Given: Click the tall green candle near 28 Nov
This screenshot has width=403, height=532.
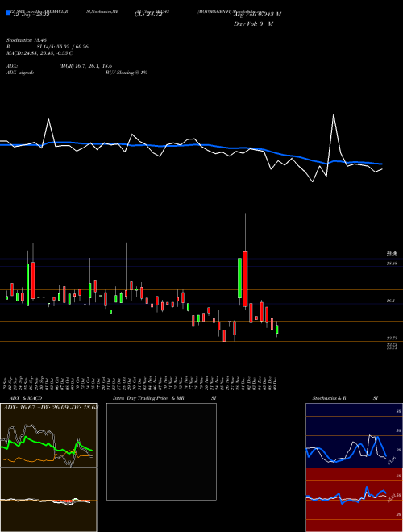Looking at the screenshot, I should tap(240, 278).
